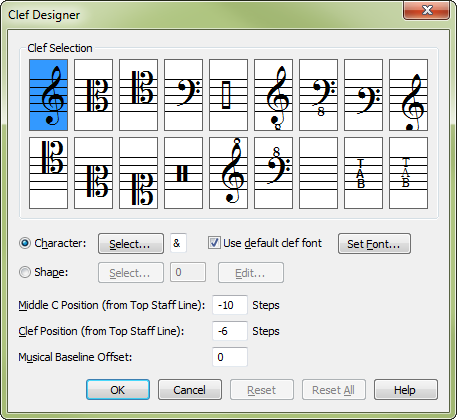The image size is (457, 420).
Task: Select the first TAB clef icon
Action: [x=363, y=173]
